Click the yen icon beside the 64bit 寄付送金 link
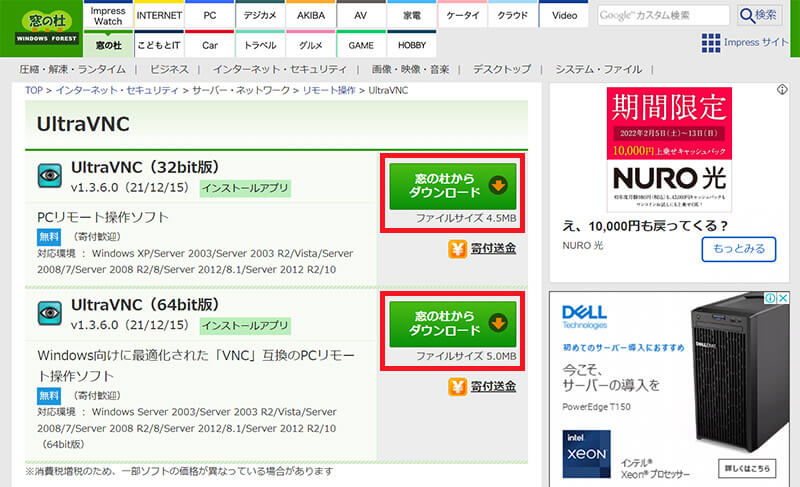The image size is (800, 487). point(458,387)
